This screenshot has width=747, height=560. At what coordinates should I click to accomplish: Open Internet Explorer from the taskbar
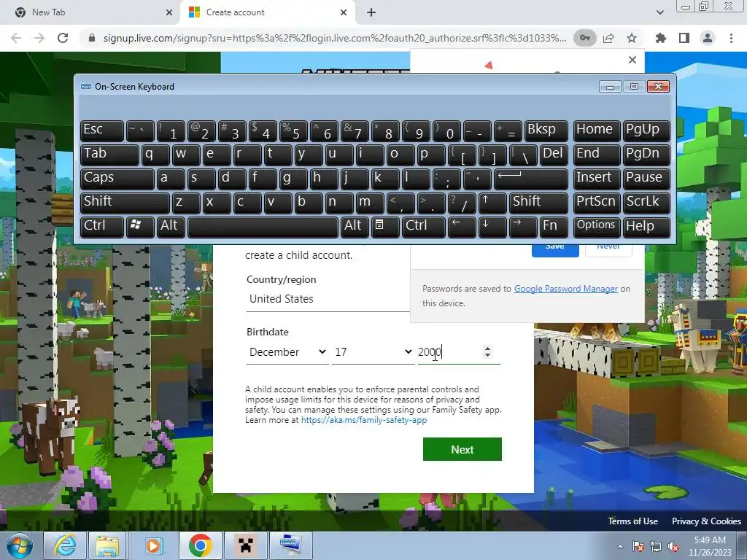[x=64, y=545]
